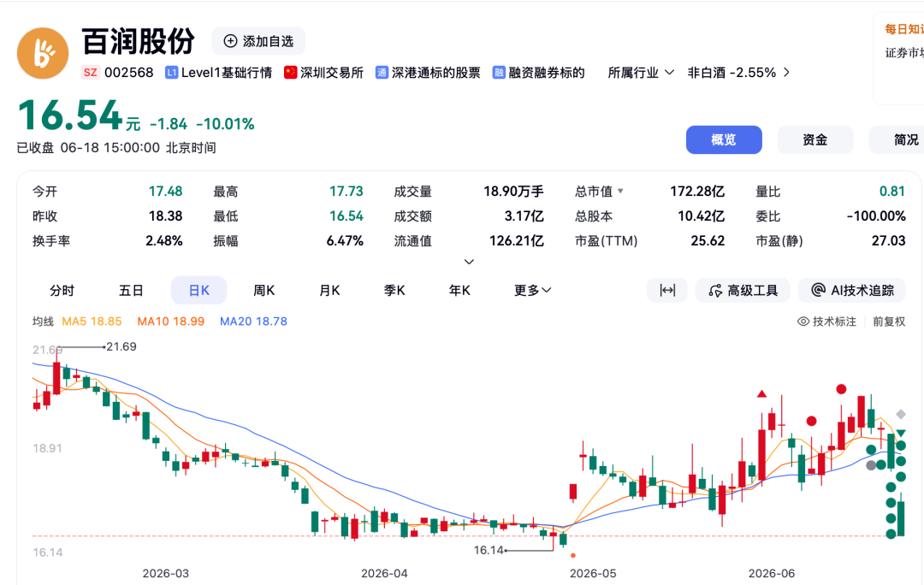
Task: Add stock via 添加自选 plus button
Action: pyautogui.click(x=258, y=41)
